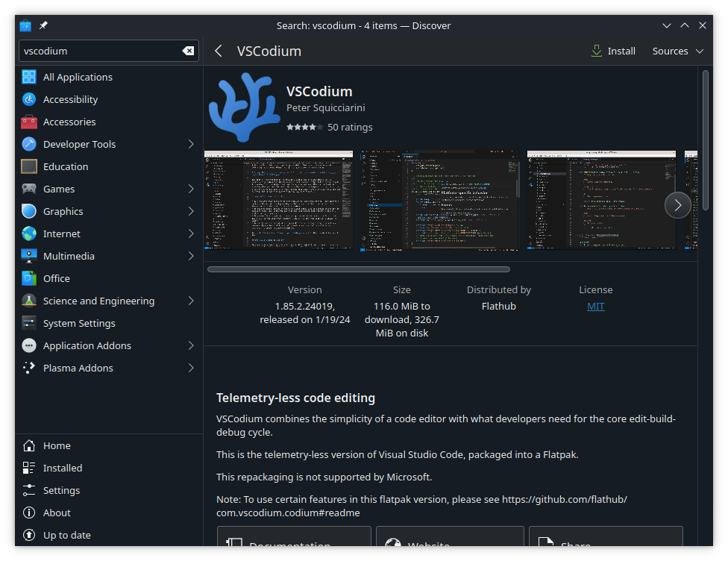Click the Up to date icon
Screen dimensions: 728x561
coord(29,535)
